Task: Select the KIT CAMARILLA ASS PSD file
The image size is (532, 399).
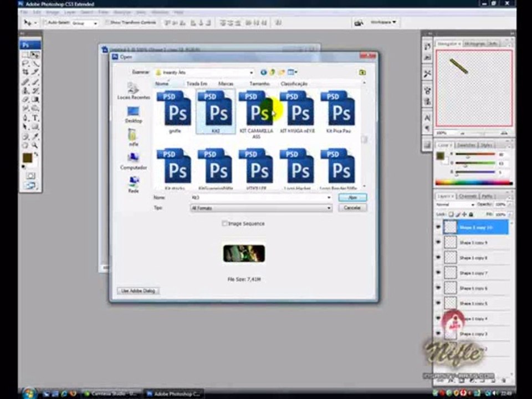Action: click(256, 115)
